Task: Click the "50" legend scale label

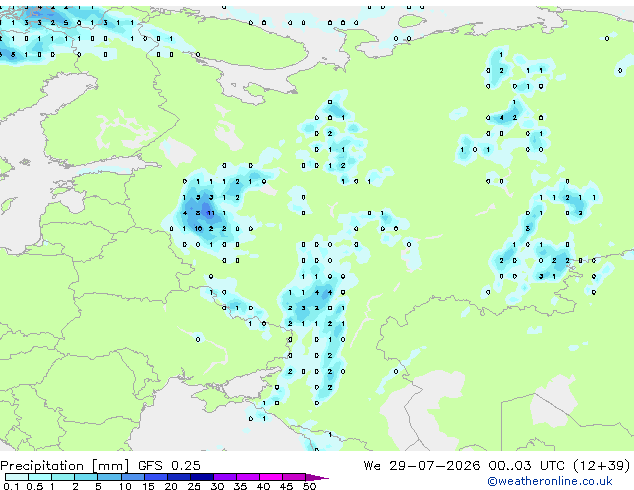Action: pyautogui.click(x=309, y=486)
